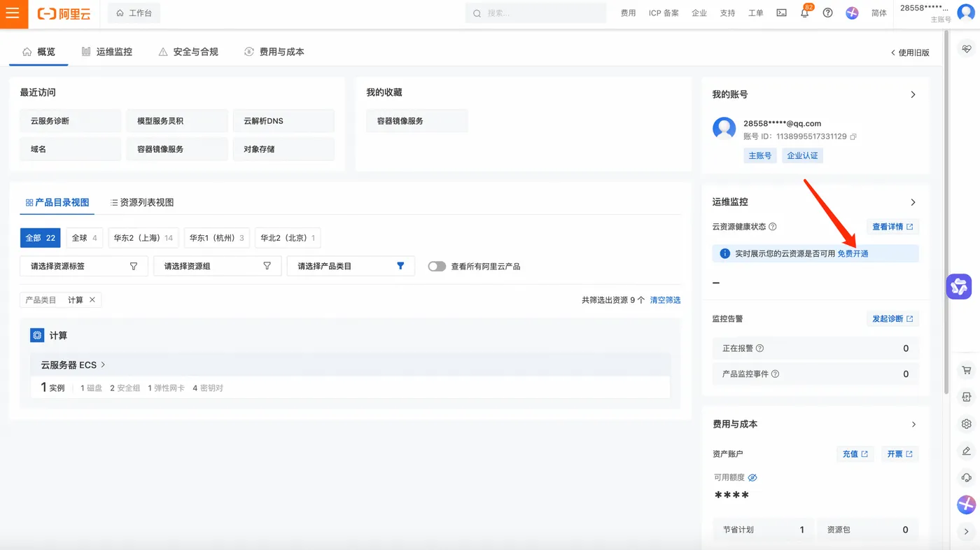Filter by 全球 4 region chip
The height and width of the screenshot is (550, 980).
pyautogui.click(x=85, y=238)
